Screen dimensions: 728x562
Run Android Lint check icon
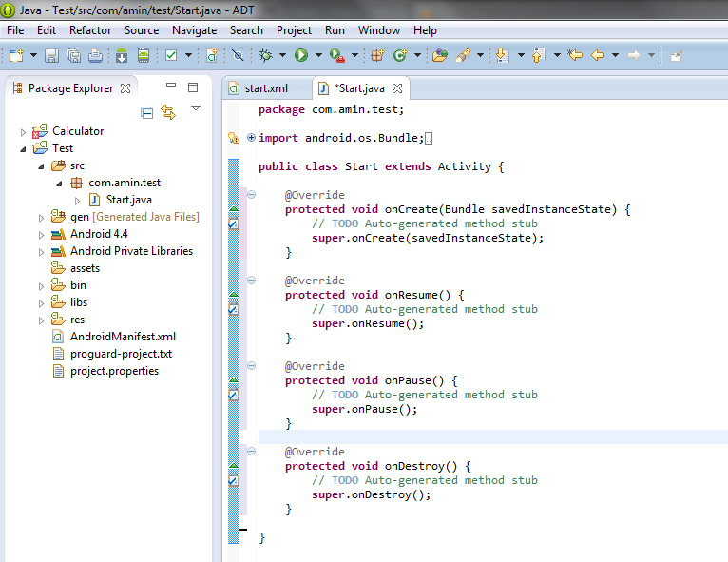pyautogui.click(x=171, y=55)
